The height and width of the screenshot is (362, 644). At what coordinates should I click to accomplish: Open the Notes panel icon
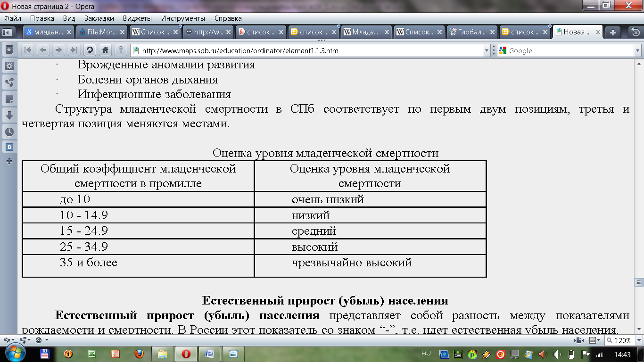point(9,99)
